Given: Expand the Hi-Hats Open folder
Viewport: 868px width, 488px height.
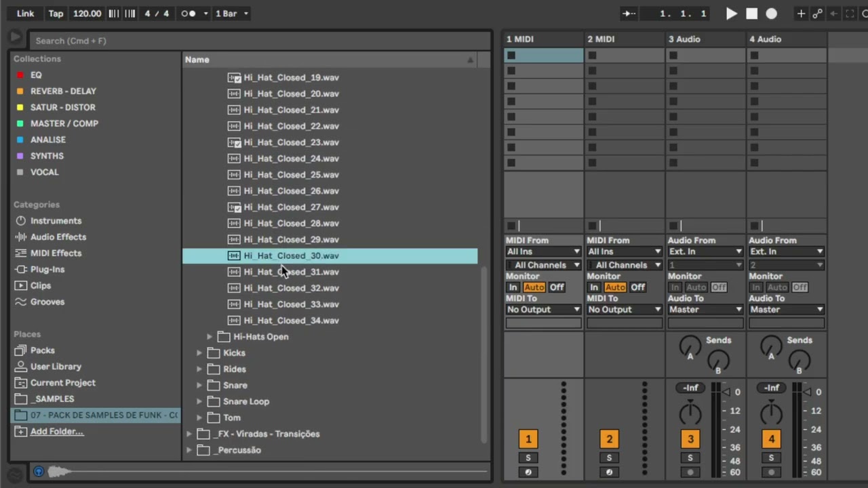Looking at the screenshot, I should tap(210, 337).
